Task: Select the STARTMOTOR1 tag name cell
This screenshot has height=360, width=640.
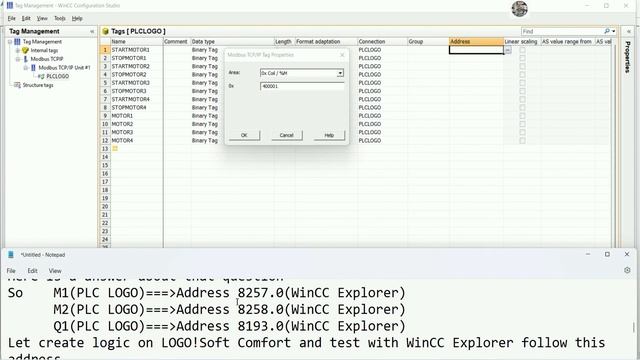Action: click(x=137, y=50)
